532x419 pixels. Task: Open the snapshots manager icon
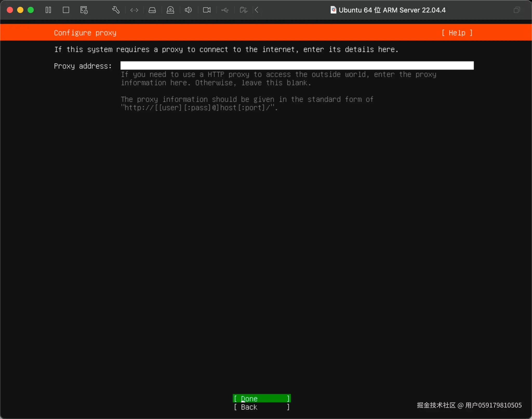point(84,10)
